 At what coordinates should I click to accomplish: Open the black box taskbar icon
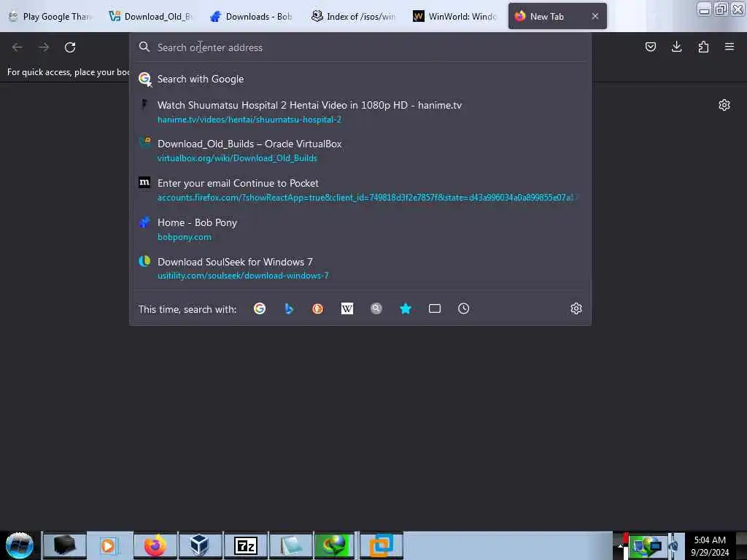64,545
